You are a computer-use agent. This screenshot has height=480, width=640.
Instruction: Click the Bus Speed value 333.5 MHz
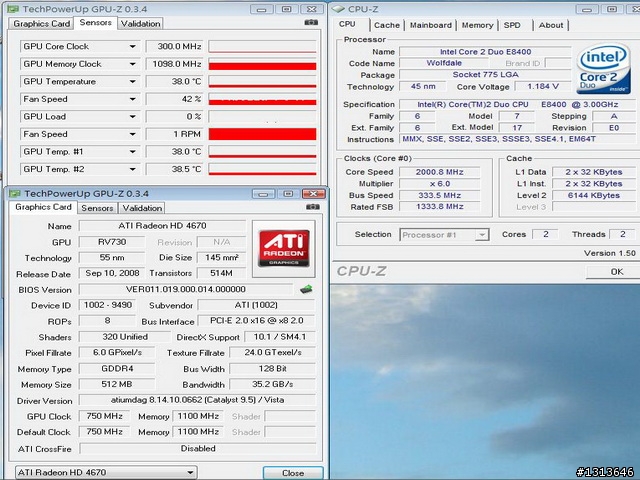click(x=440, y=195)
